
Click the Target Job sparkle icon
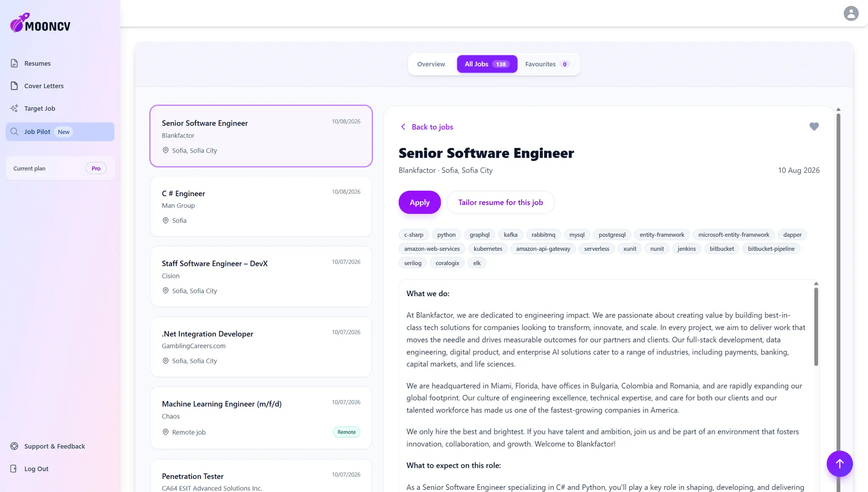[x=14, y=108]
